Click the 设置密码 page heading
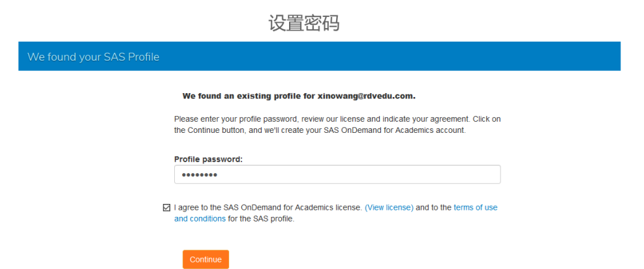Image resolution: width=644 pixels, height=269 pixels. pyautogui.click(x=303, y=23)
